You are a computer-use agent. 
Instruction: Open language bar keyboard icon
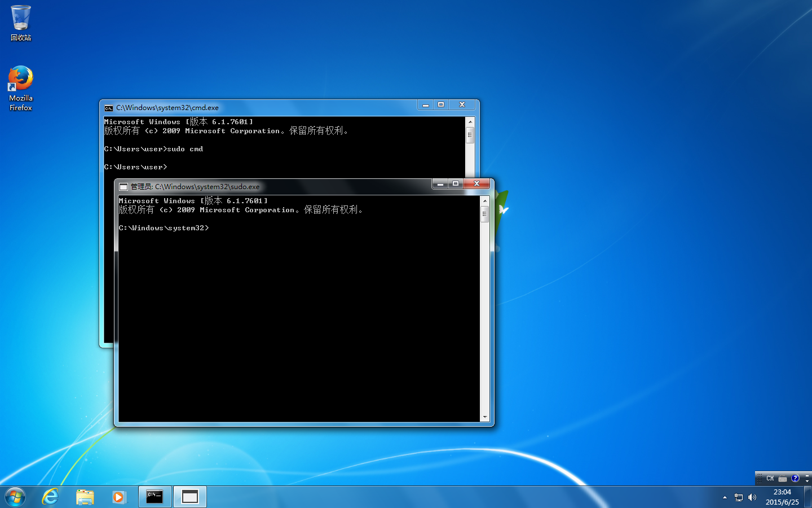coord(783,479)
